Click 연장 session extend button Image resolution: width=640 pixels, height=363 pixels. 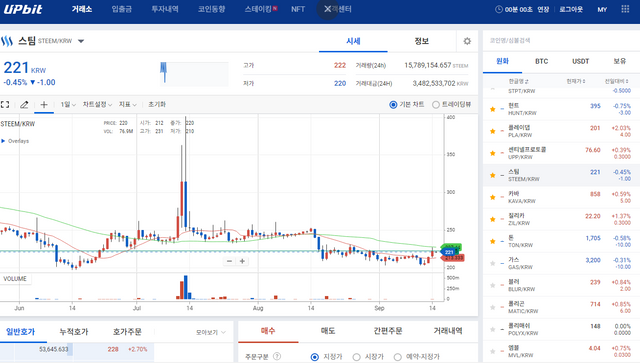[x=543, y=9]
